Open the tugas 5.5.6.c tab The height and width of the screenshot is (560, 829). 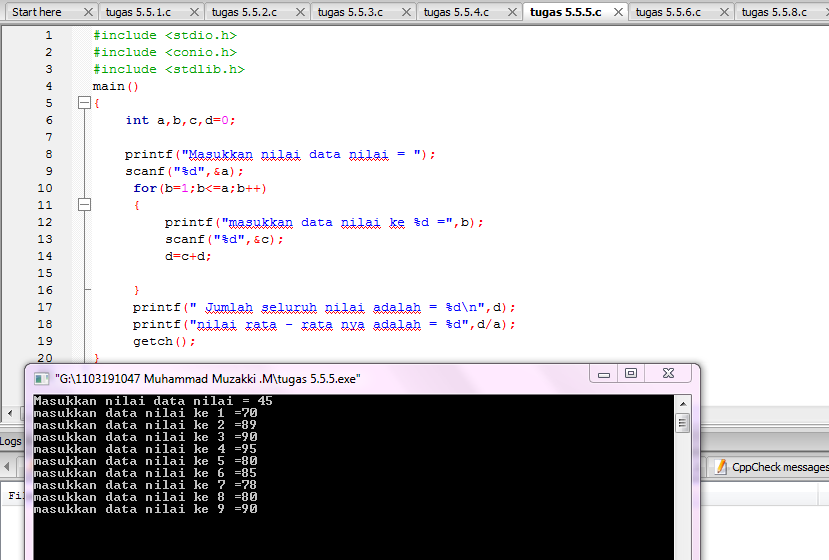tap(668, 12)
